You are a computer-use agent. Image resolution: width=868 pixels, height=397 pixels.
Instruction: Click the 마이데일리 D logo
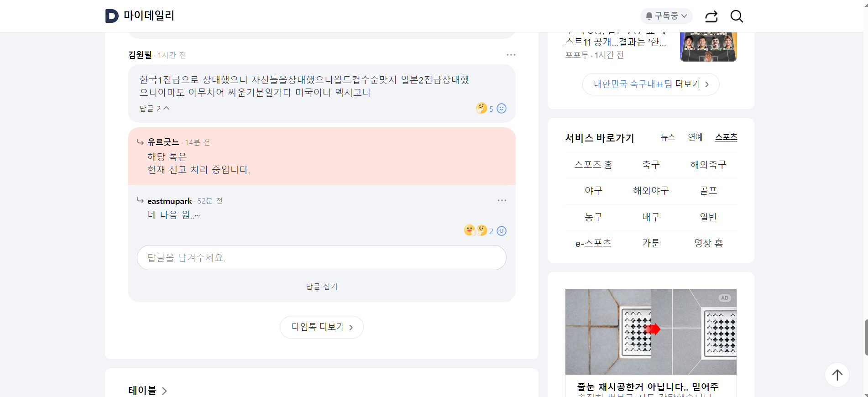[x=111, y=16]
